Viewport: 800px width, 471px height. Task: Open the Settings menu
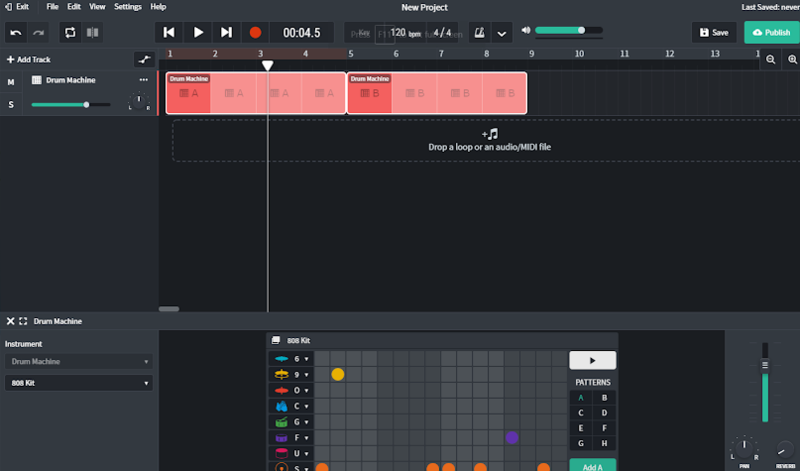click(x=128, y=7)
